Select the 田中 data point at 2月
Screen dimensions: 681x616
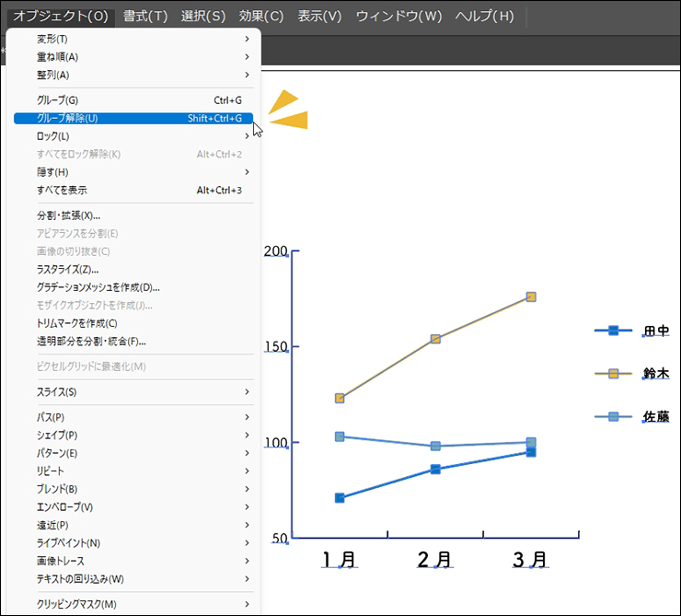(435, 470)
